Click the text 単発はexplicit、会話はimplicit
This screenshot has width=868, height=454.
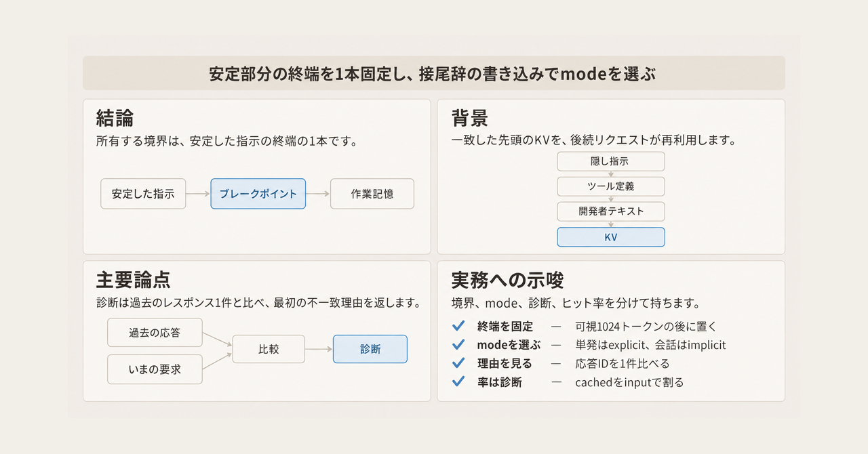pos(650,345)
